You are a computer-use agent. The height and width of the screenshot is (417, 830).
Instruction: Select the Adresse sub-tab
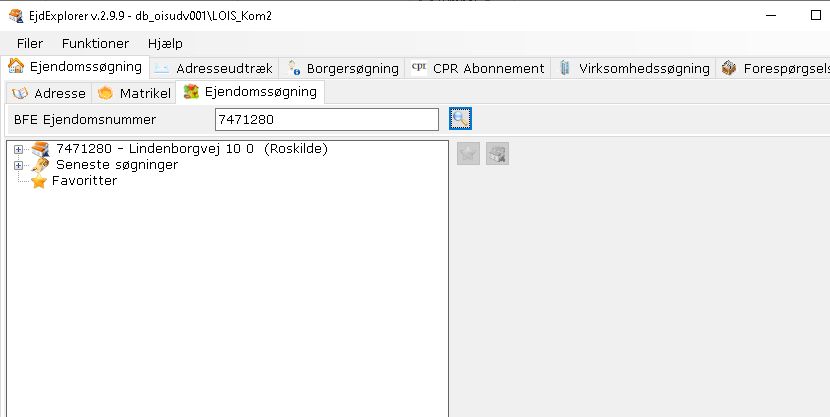[50, 93]
